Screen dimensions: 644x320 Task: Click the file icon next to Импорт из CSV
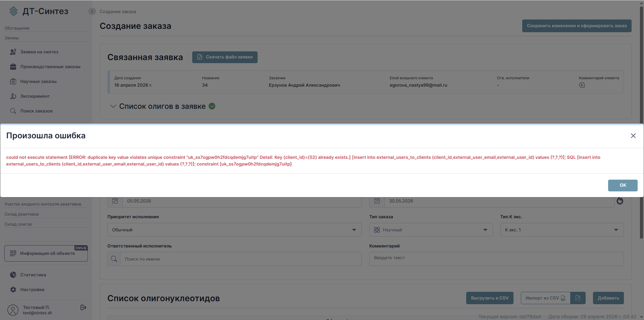click(x=578, y=298)
